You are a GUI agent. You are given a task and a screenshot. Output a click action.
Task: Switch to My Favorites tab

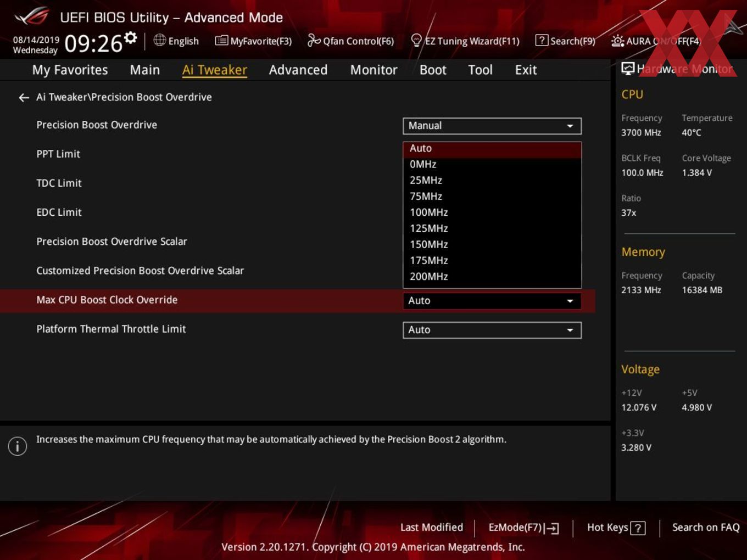click(70, 70)
